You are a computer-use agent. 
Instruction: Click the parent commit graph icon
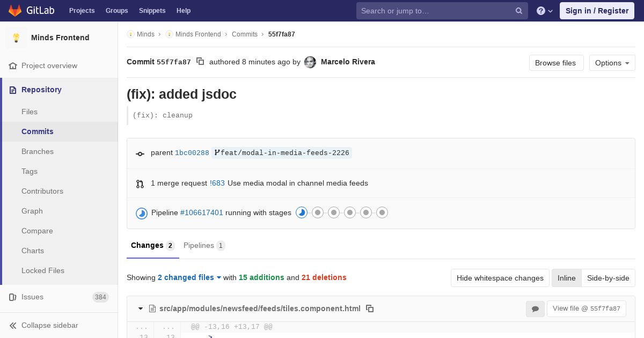(140, 153)
